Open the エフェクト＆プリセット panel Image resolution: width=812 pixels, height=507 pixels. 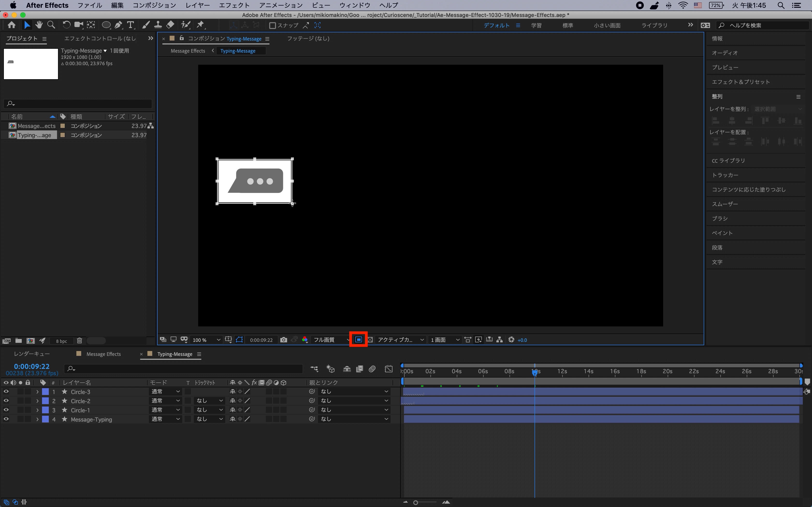[x=740, y=82]
